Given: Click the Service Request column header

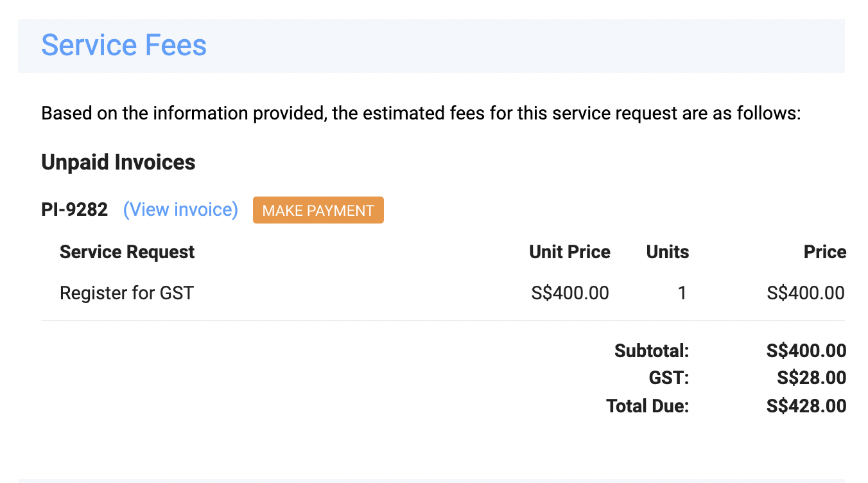Looking at the screenshot, I should point(127,252).
